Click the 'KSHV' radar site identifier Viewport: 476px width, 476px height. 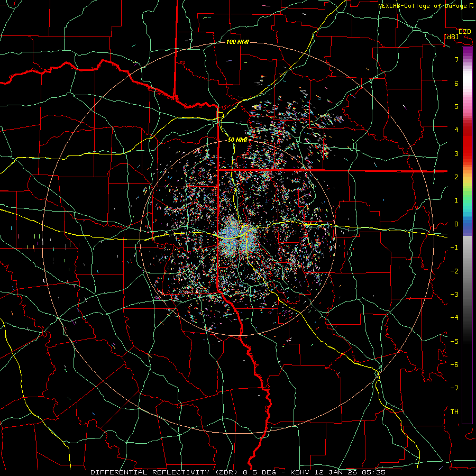coord(300,472)
